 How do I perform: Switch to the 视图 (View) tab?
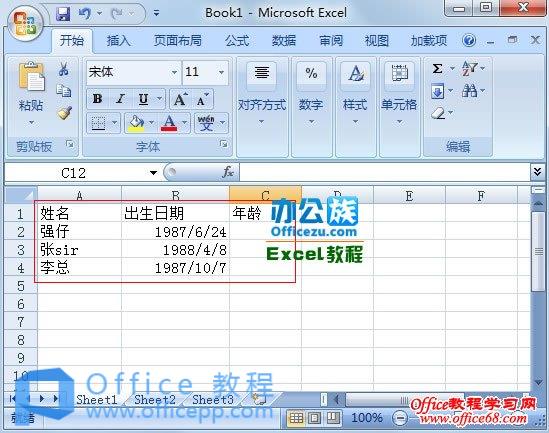(377, 41)
